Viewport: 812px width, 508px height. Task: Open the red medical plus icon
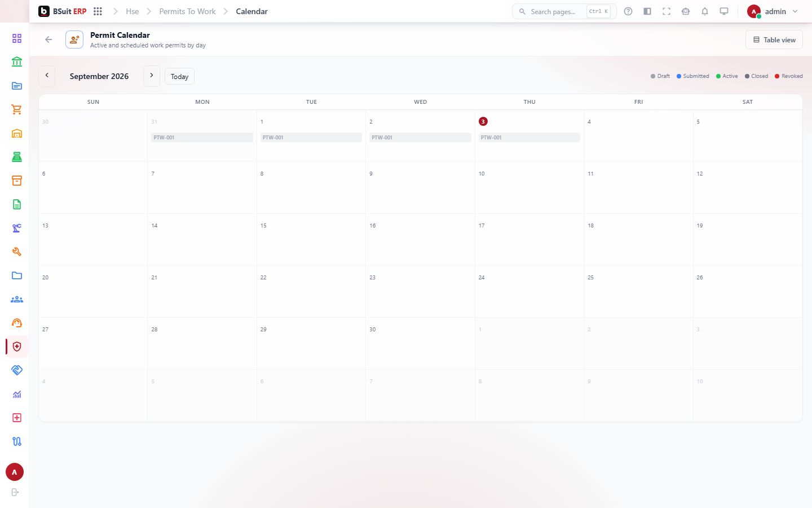coord(17,418)
